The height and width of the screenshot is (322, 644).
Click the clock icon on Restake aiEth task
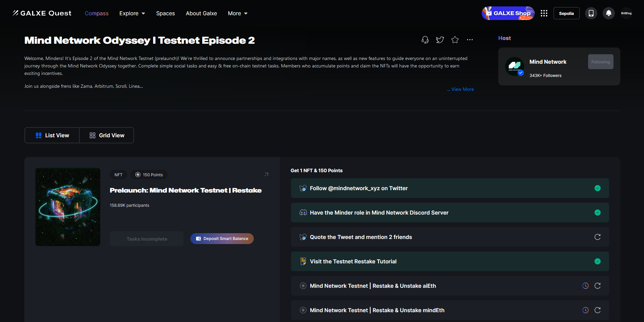[x=585, y=286]
